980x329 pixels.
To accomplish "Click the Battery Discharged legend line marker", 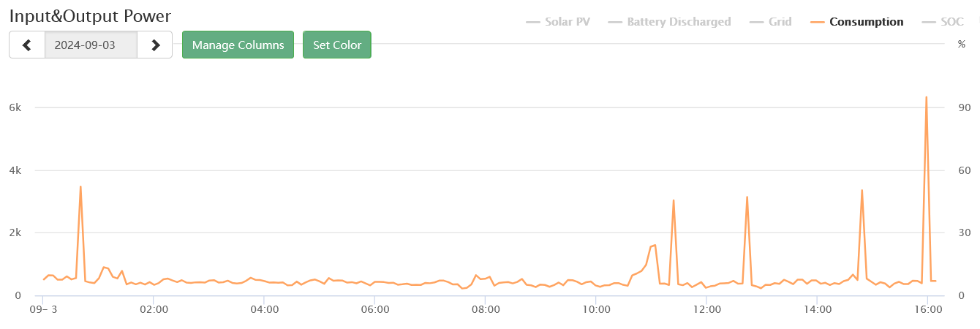I will [615, 22].
